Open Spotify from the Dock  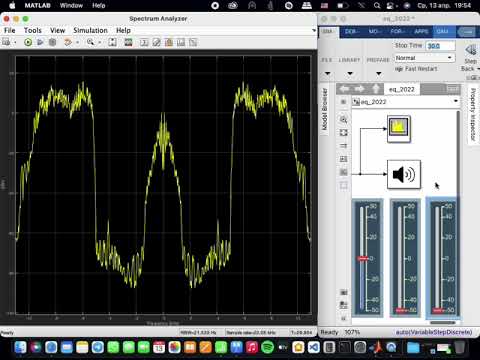(x=267, y=348)
